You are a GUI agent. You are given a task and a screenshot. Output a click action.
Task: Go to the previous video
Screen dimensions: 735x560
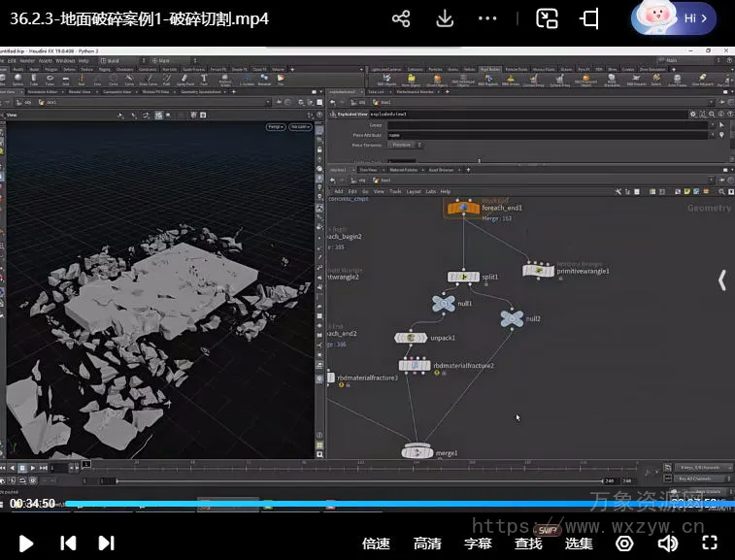coord(68,543)
